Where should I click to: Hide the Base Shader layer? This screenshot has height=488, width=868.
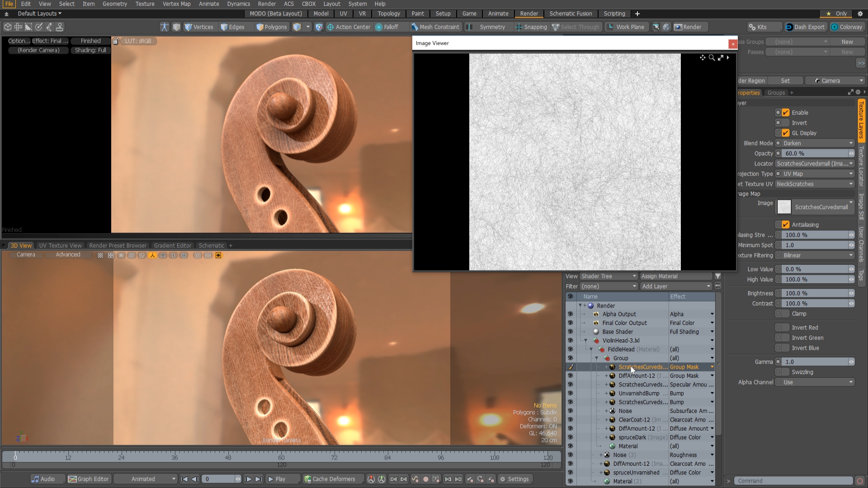point(571,331)
